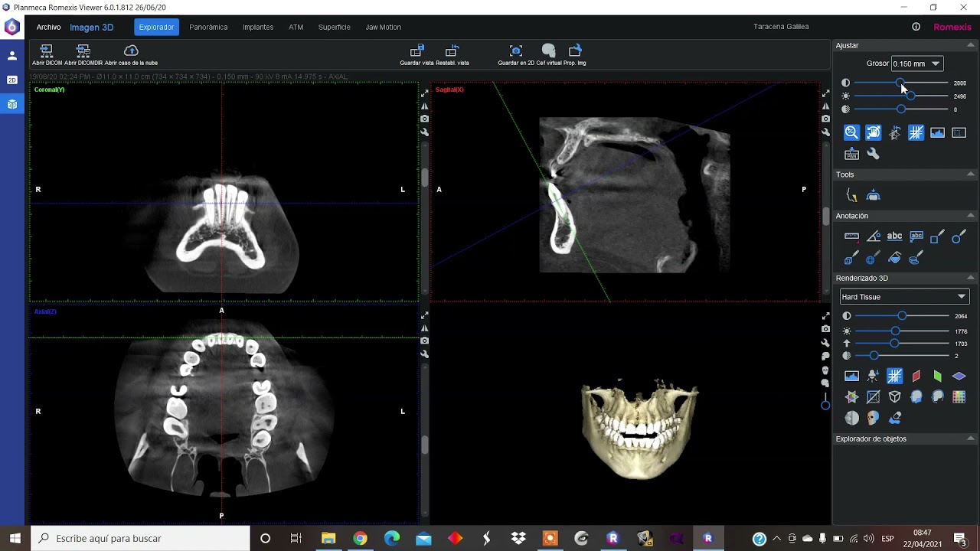This screenshot has height=551, width=980.
Task: Adjust the Ajustar brightness slider
Action: 900,96
